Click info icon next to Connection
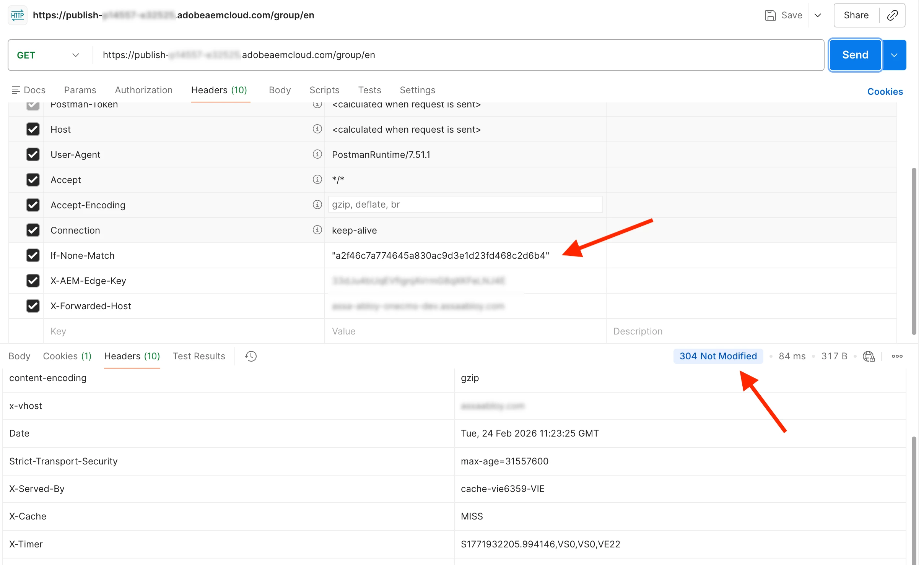 coord(317,230)
